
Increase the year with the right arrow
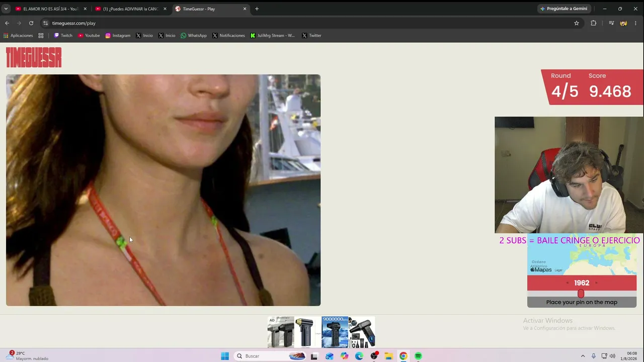click(x=596, y=283)
